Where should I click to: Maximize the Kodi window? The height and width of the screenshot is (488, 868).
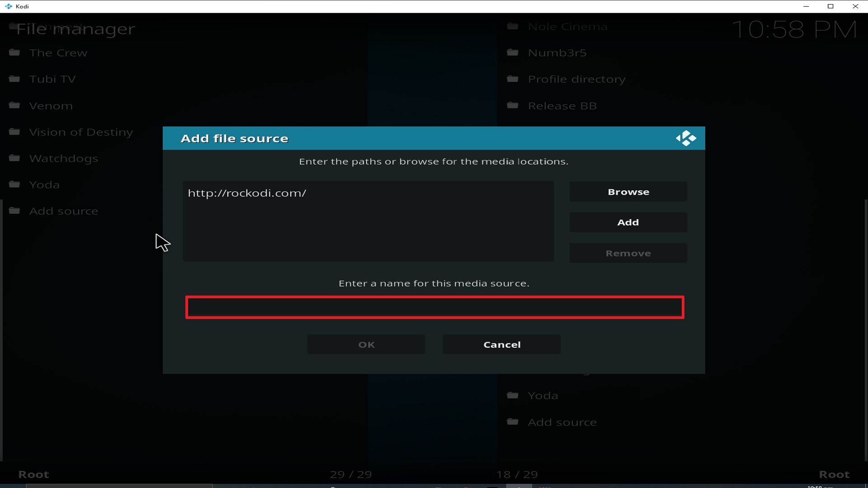pos(830,6)
